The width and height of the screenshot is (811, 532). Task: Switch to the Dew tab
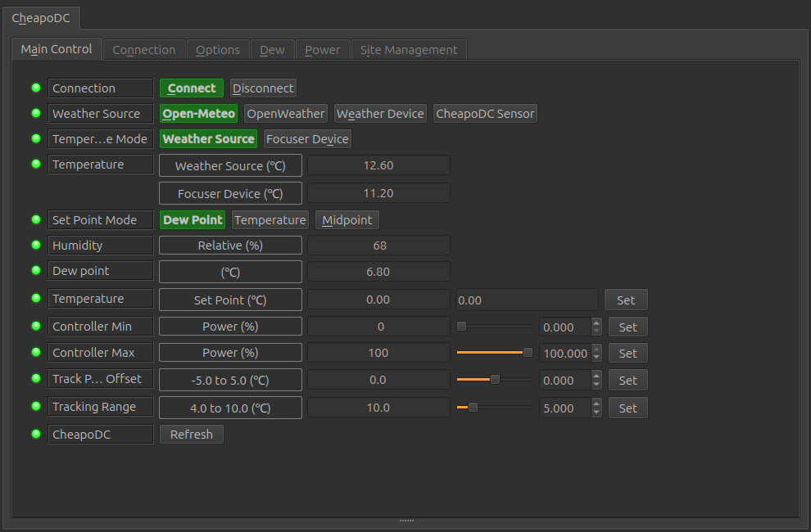pos(272,49)
